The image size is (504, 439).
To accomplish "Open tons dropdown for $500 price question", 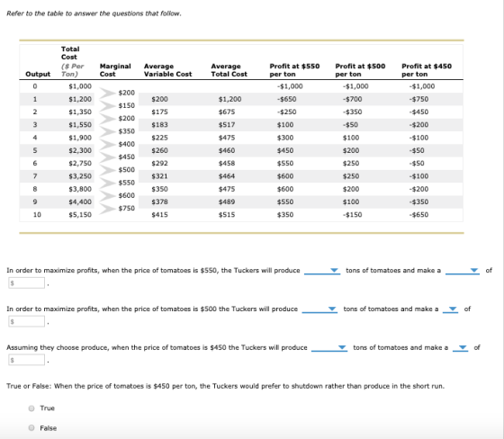I will click(319, 309).
